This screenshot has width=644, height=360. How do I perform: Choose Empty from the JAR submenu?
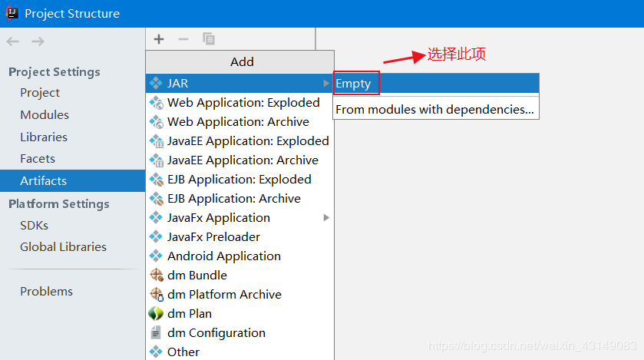pyautogui.click(x=354, y=84)
